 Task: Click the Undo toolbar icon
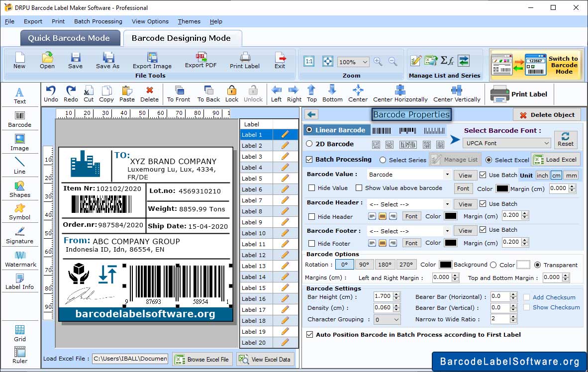[x=51, y=94]
